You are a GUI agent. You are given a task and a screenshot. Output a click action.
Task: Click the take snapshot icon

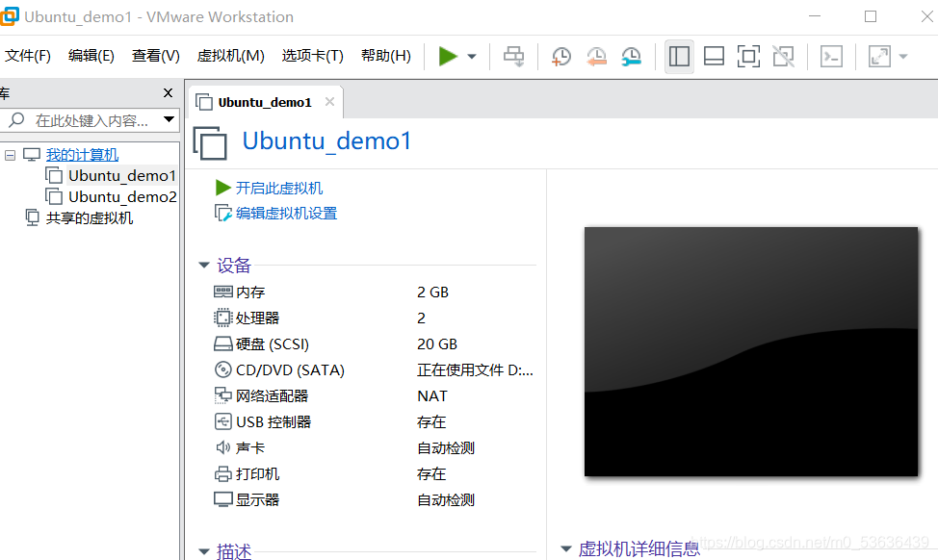click(x=560, y=56)
